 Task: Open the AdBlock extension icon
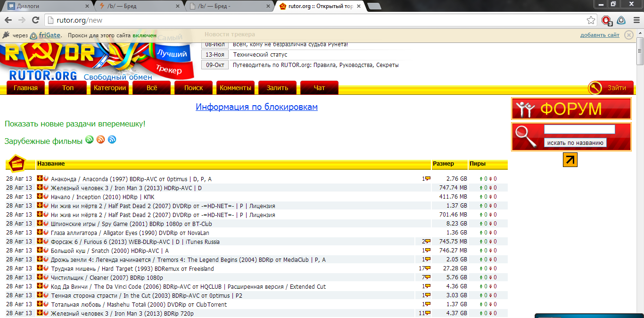coord(607,20)
